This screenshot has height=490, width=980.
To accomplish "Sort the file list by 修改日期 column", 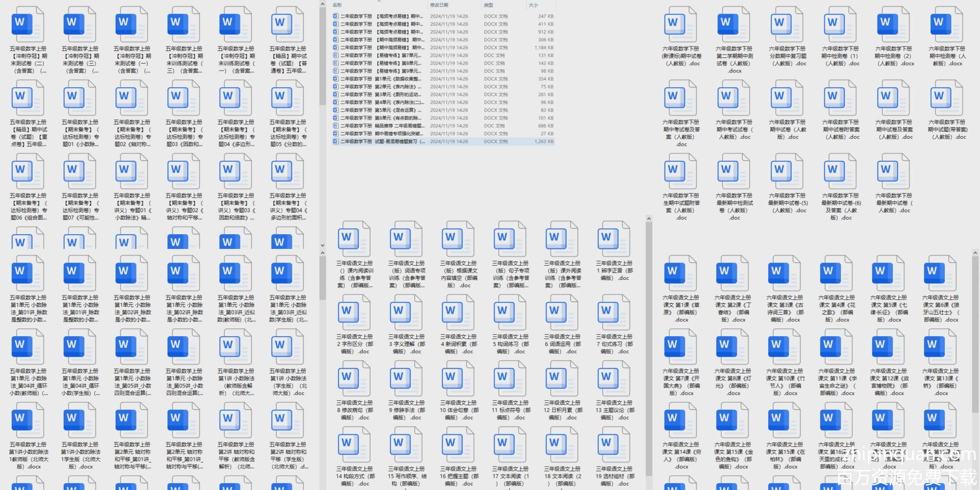I will coord(439,5).
